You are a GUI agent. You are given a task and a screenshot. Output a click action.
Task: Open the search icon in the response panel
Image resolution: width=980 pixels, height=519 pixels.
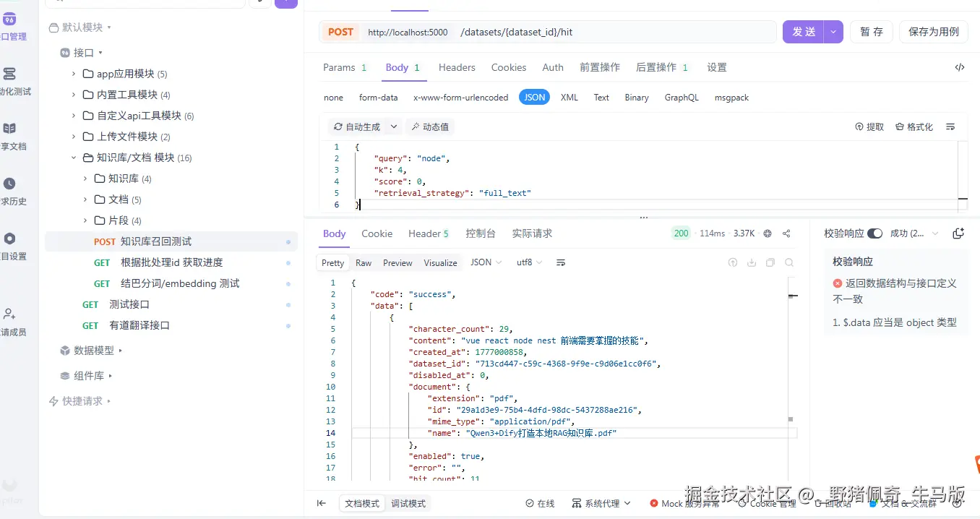[789, 262]
